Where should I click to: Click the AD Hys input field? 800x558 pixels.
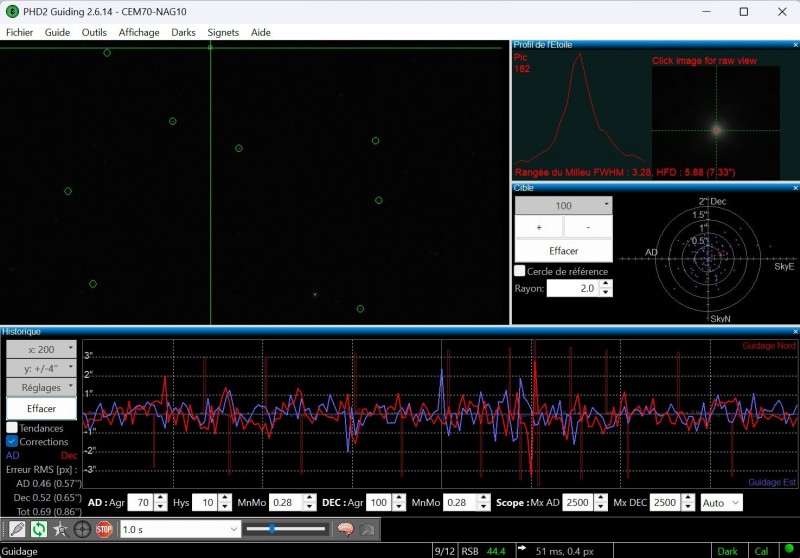tap(205, 502)
